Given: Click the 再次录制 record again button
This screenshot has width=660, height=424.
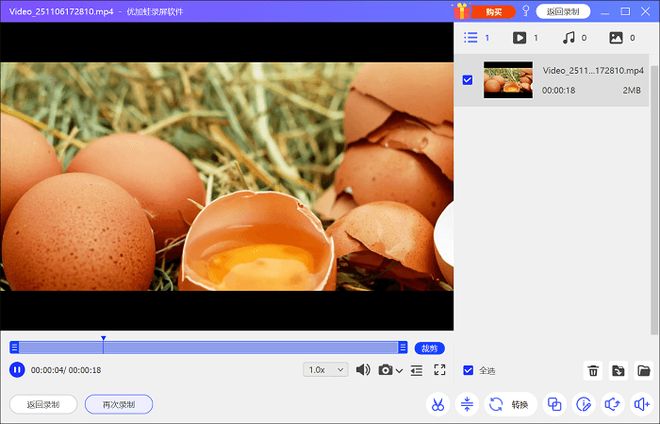Looking at the screenshot, I should click(119, 405).
